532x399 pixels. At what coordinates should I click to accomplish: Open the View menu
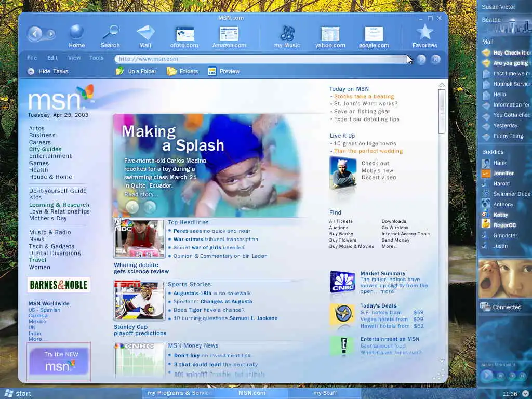[x=74, y=58]
